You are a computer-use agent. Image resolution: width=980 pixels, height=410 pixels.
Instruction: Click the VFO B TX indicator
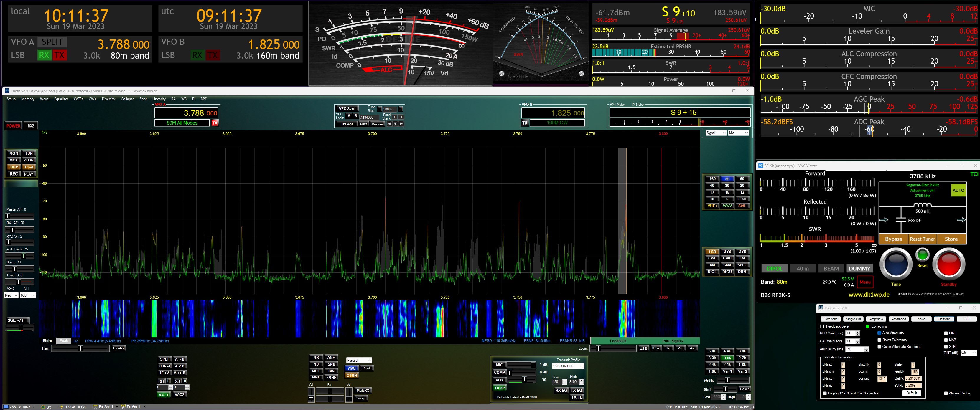[525, 123]
